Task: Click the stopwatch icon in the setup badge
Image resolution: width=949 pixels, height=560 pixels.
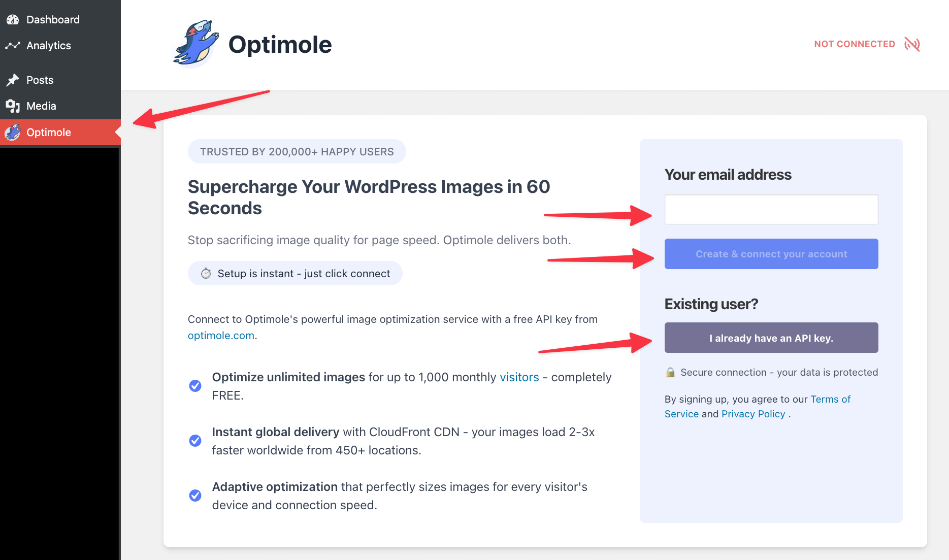Action: click(x=205, y=273)
